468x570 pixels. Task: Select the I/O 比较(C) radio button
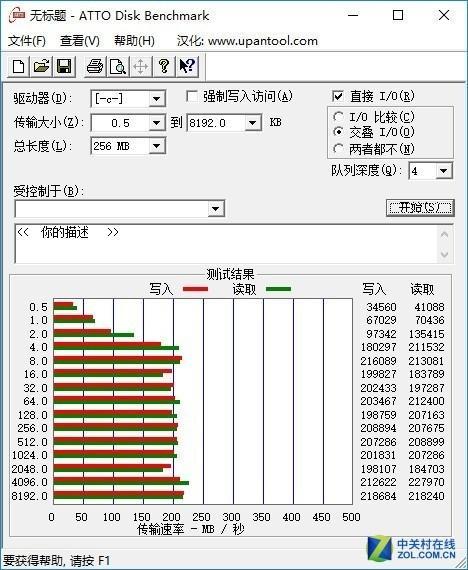coord(338,117)
